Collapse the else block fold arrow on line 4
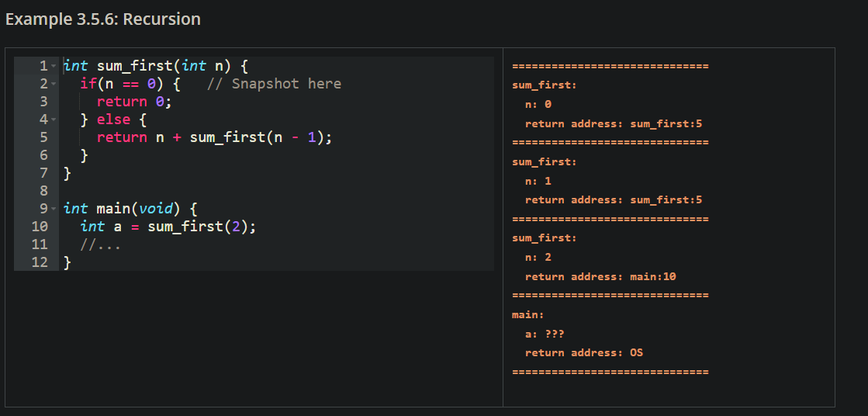The height and width of the screenshot is (416, 868). (53, 120)
